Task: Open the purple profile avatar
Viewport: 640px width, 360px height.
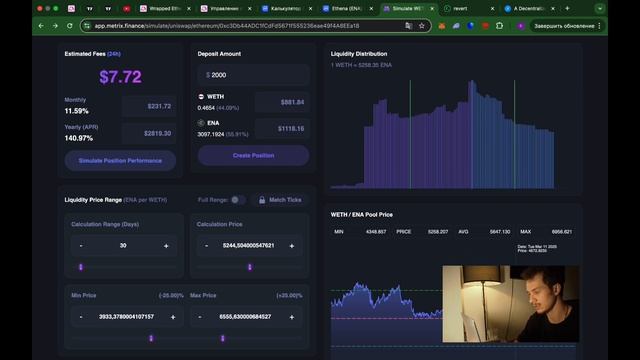Action: [x=520, y=26]
